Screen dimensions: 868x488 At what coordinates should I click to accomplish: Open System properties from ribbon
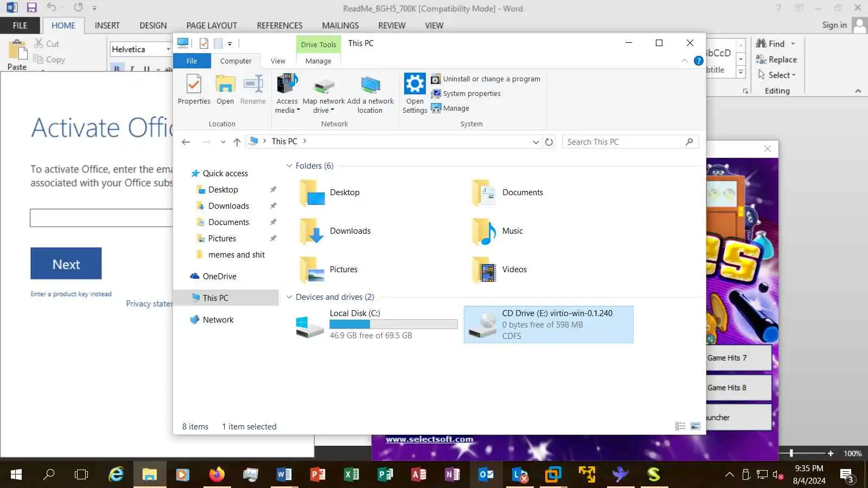point(466,93)
